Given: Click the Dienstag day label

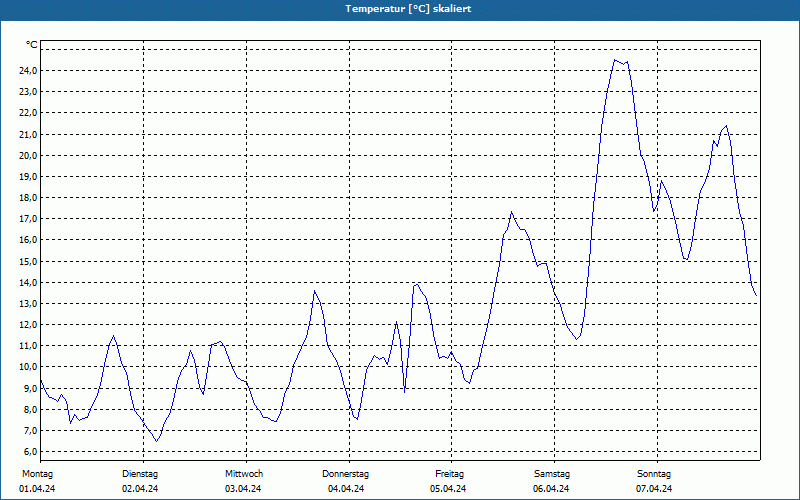Looking at the screenshot, I should click(140, 474).
